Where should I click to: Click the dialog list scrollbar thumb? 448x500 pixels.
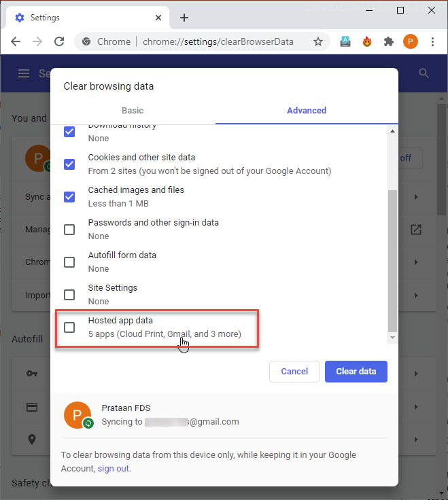[392, 261]
